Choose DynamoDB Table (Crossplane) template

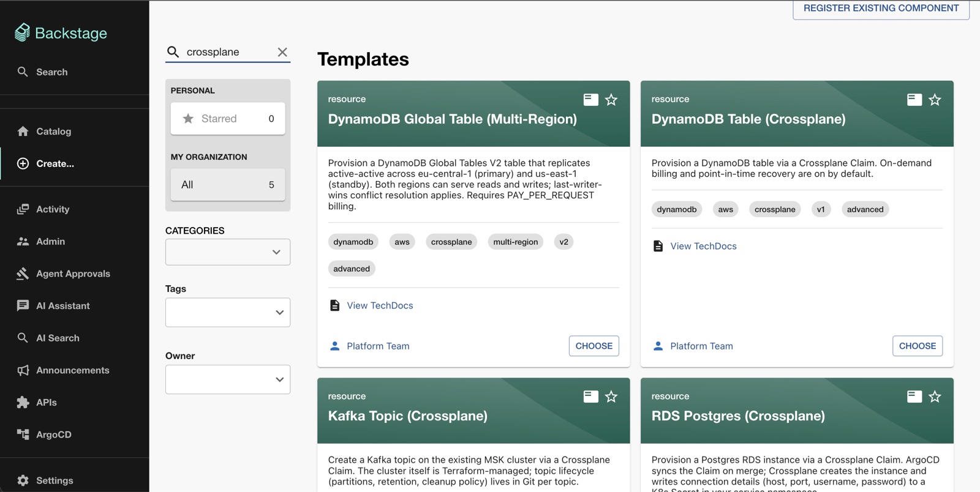(918, 346)
